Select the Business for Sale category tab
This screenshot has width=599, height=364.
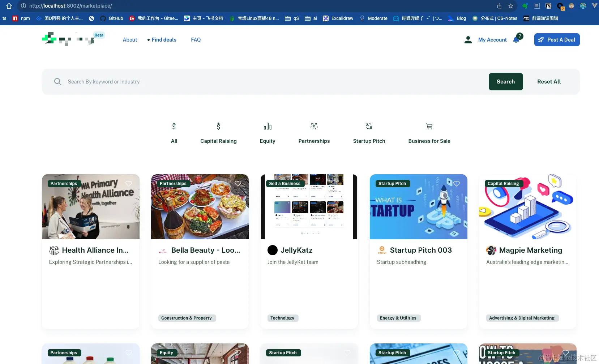[429, 133]
